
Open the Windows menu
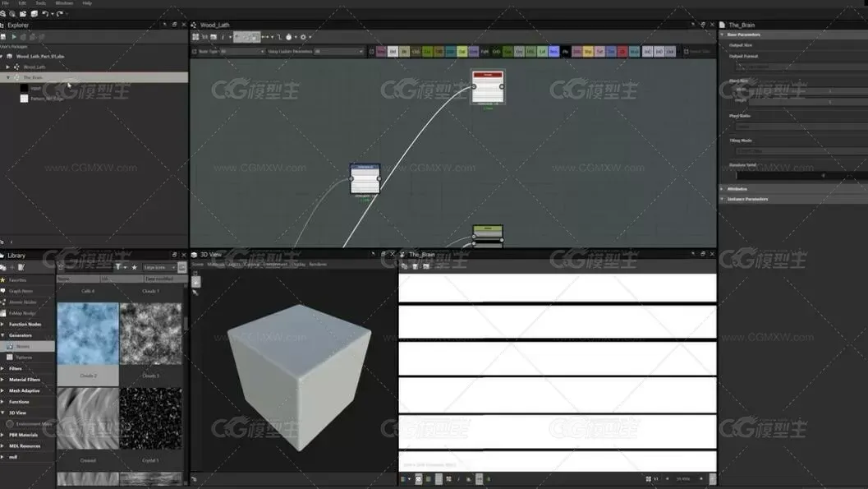[64, 2]
